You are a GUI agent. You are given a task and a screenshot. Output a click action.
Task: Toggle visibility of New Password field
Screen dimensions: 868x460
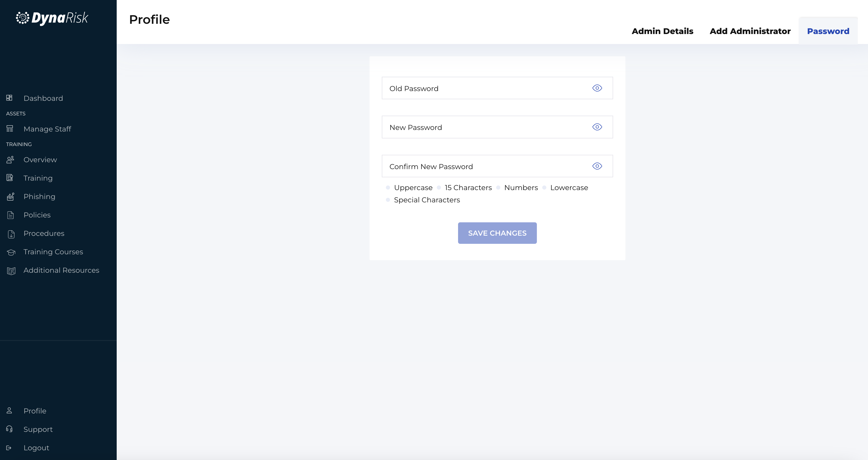pyautogui.click(x=597, y=127)
